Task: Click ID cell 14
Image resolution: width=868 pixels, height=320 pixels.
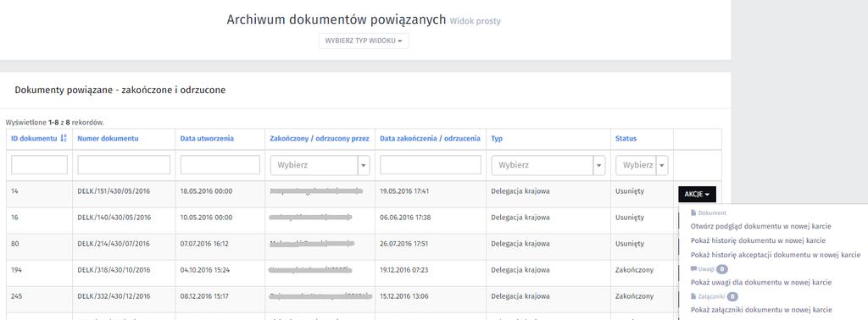Action: pyautogui.click(x=15, y=191)
